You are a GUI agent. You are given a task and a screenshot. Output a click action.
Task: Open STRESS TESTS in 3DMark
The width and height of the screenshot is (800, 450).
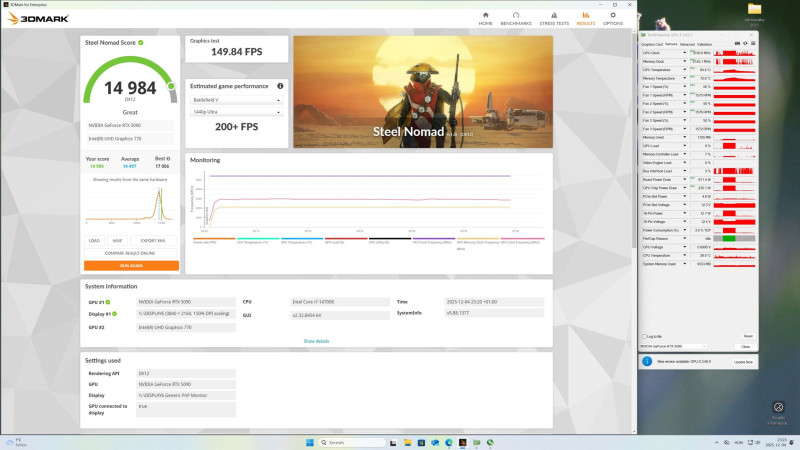pos(554,19)
